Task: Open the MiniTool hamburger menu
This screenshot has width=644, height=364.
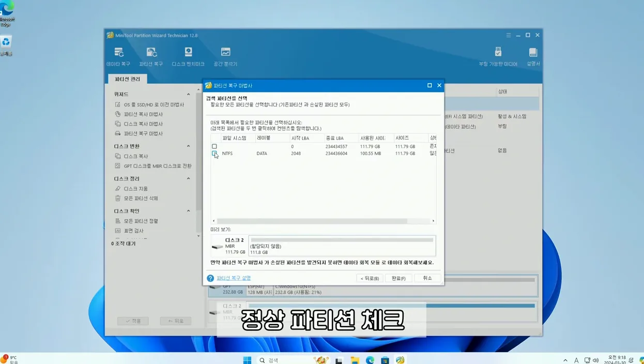Action: [509, 35]
